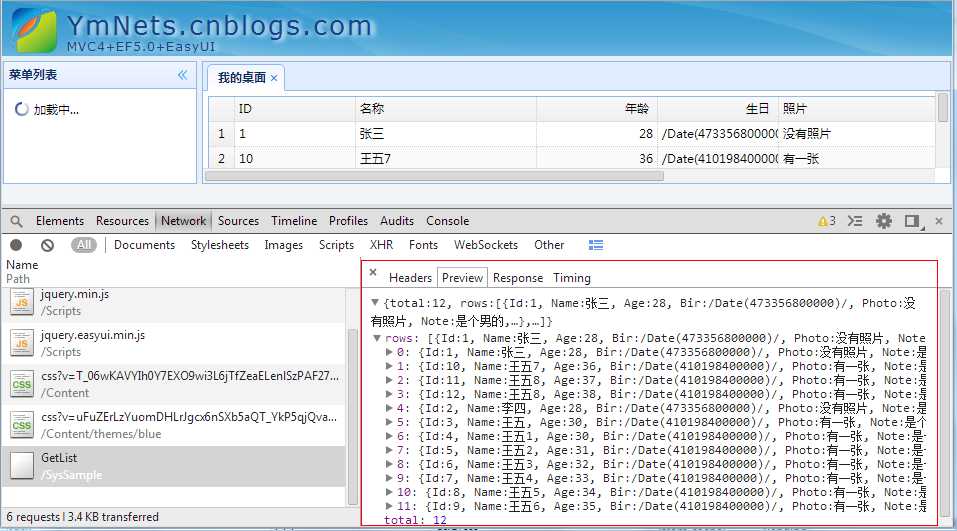Image resolution: width=957 pixels, height=531 pixels.
Task: Expand row 0 with Id:1
Action: (x=389, y=352)
